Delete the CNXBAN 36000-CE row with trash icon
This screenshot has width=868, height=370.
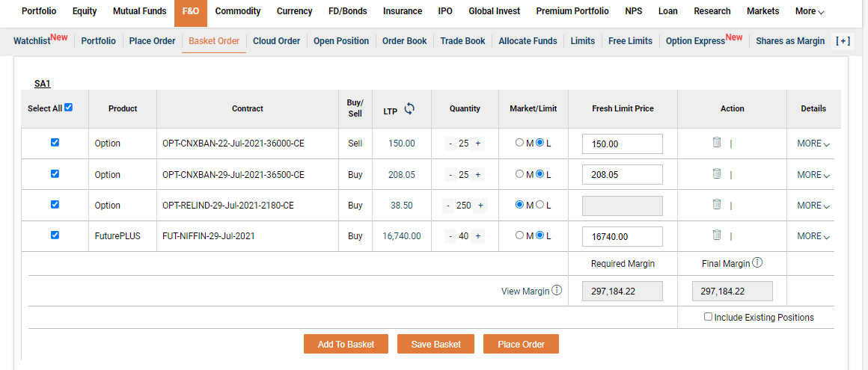tap(716, 143)
